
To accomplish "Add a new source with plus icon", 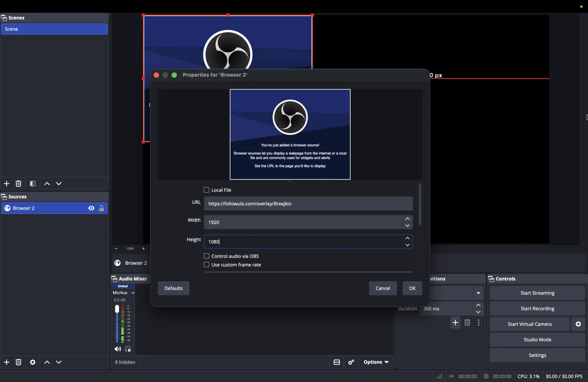I will [7, 363].
